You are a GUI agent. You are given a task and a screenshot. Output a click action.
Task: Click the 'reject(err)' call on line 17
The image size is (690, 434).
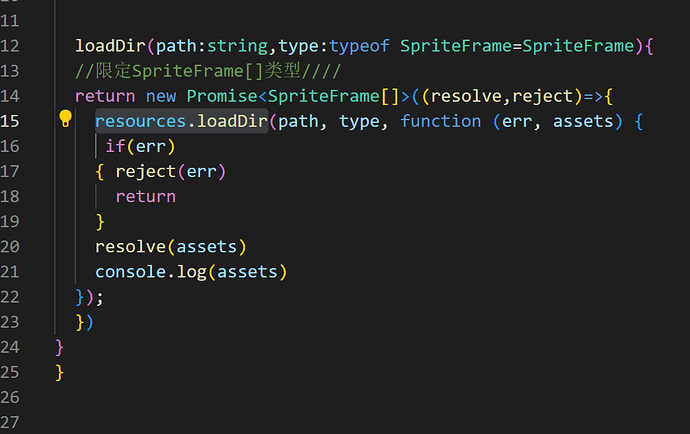point(171,171)
